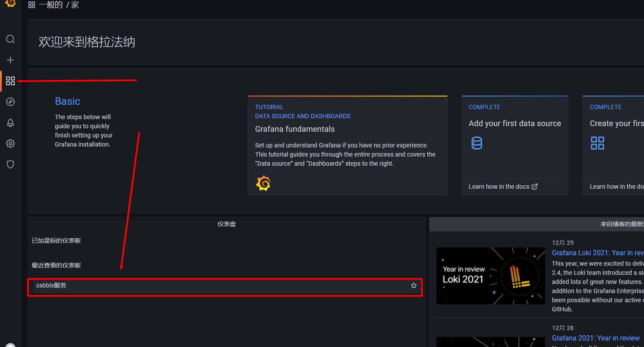Click the 12月 29 date label
Screen dimensions: 644x347
(x=563, y=243)
